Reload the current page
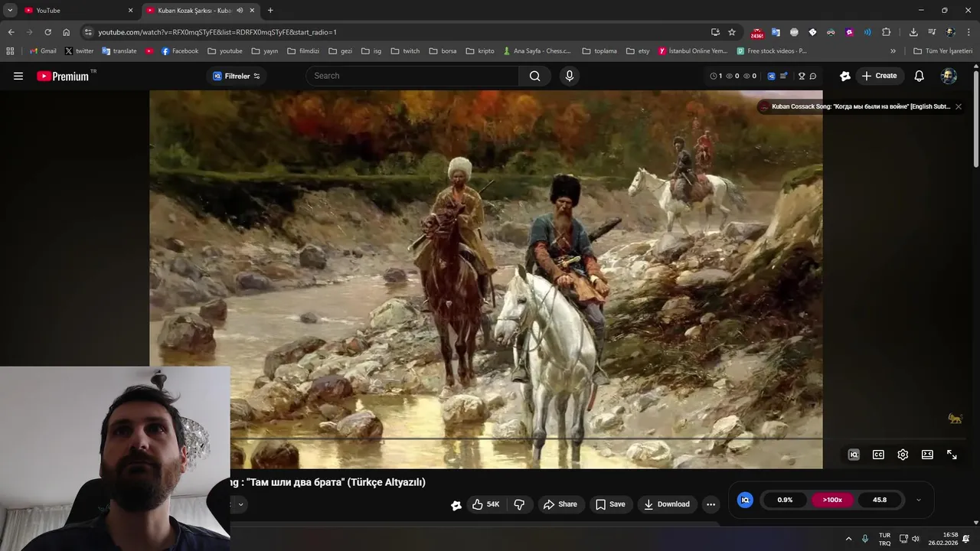The height and width of the screenshot is (551, 980). (47, 32)
